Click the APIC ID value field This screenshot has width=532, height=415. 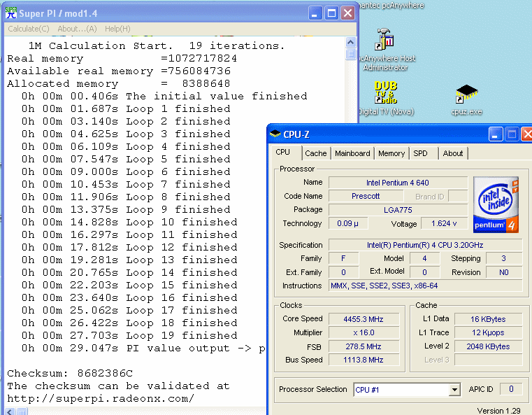click(x=511, y=389)
